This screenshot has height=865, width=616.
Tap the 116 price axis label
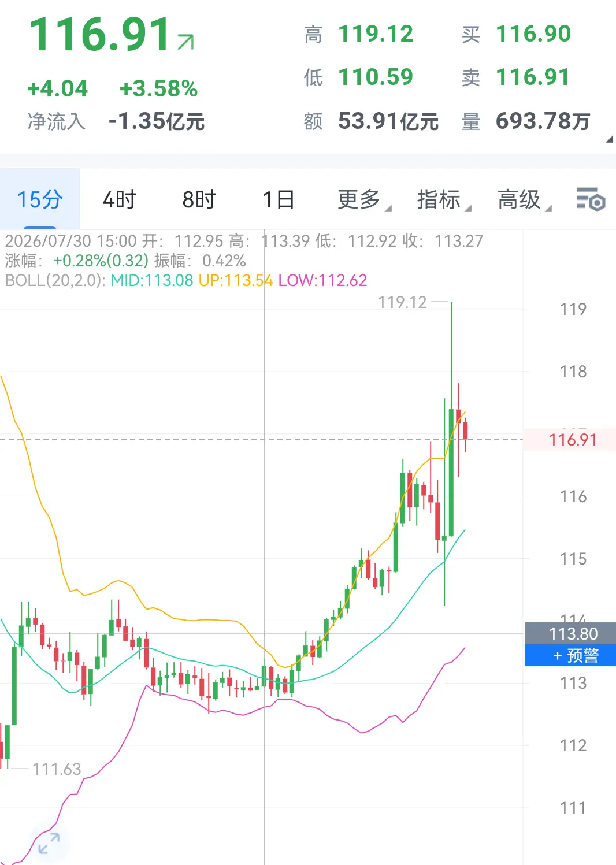point(573,496)
